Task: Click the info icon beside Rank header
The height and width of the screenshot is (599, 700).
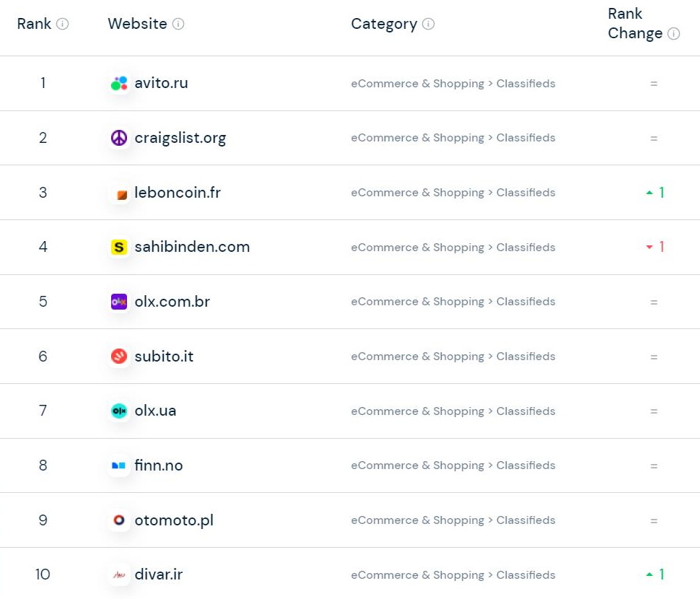Action: click(x=63, y=24)
